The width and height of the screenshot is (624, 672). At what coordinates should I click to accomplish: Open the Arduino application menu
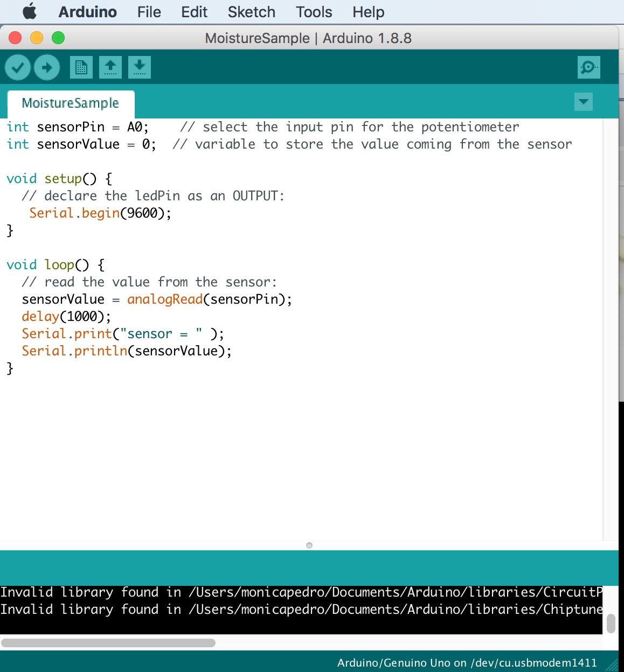87,12
